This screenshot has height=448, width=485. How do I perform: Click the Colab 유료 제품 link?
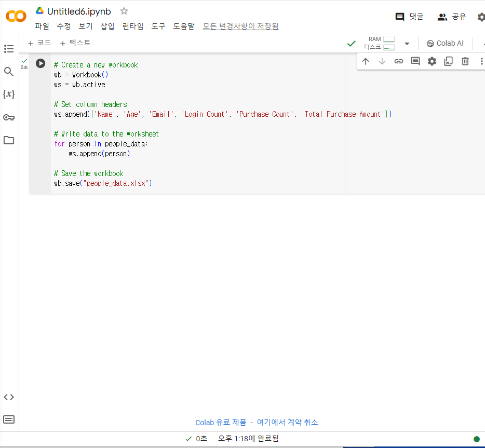tap(221, 423)
